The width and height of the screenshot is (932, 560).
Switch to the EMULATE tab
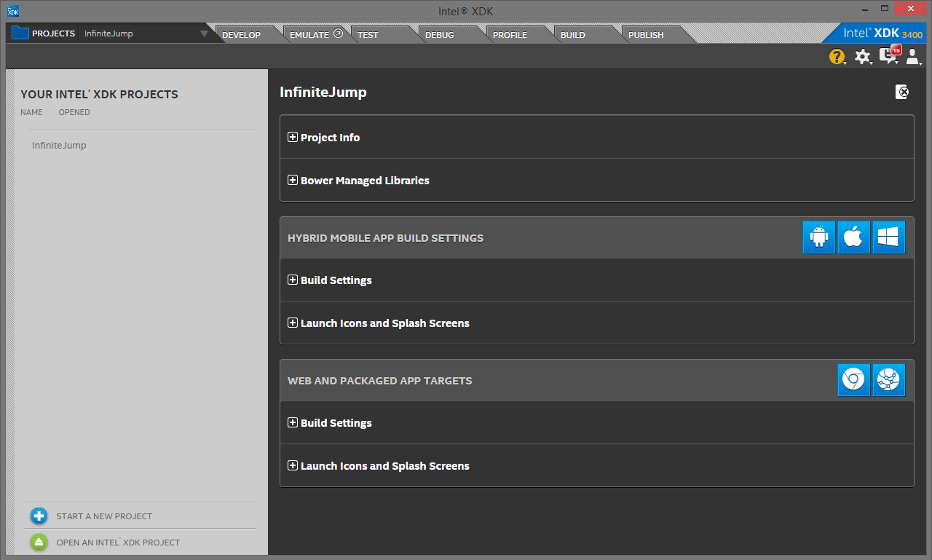click(309, 34)
